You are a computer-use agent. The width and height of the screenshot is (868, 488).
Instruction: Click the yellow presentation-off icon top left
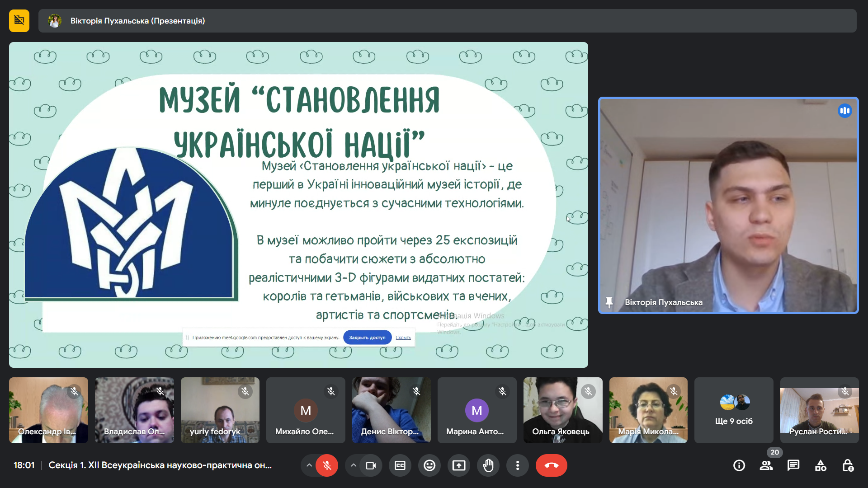tap(19, 21)
